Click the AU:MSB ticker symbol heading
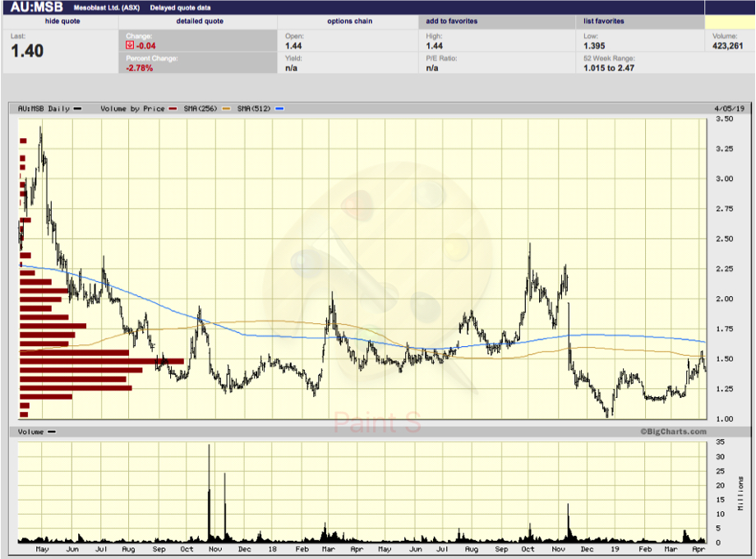Screen dimensions: 756x559 point(37,7)
